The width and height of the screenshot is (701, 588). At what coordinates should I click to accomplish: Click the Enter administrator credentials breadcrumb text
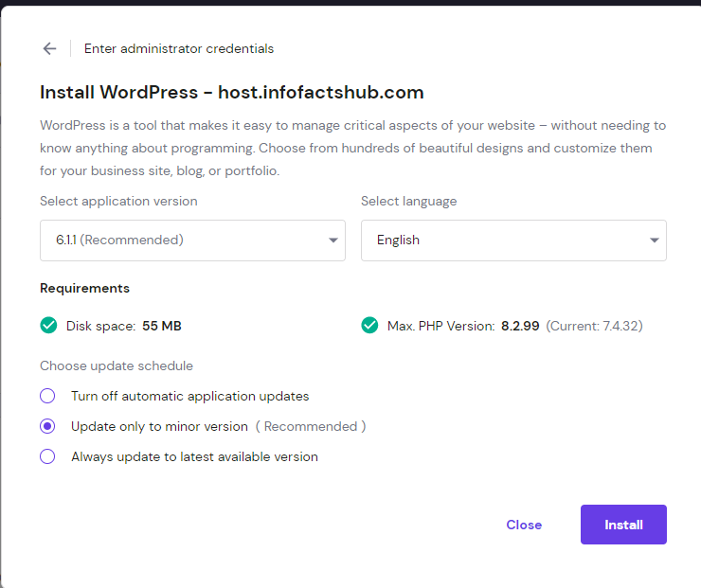179,48
